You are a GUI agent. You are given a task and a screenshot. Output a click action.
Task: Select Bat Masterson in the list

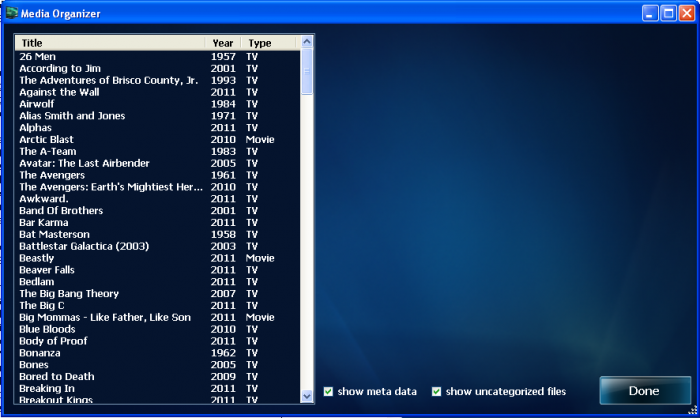[158, 234]
